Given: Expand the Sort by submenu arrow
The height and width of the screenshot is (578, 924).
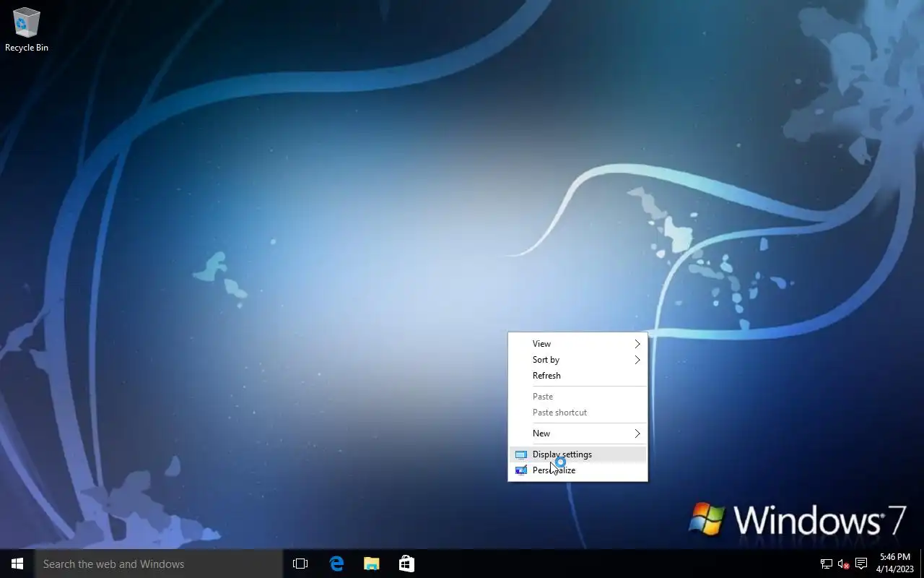Looking at the screenshot, I should [637, 360].
